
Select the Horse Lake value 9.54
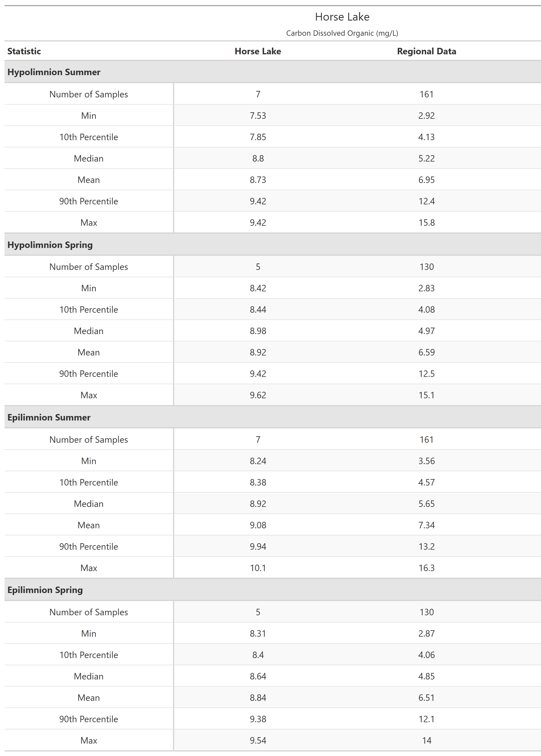pyautogui.click(x=258, y=740)
